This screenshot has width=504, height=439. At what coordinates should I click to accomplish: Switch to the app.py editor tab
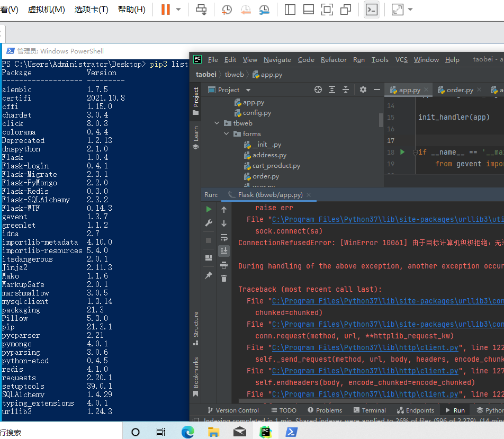pos(409,90)
